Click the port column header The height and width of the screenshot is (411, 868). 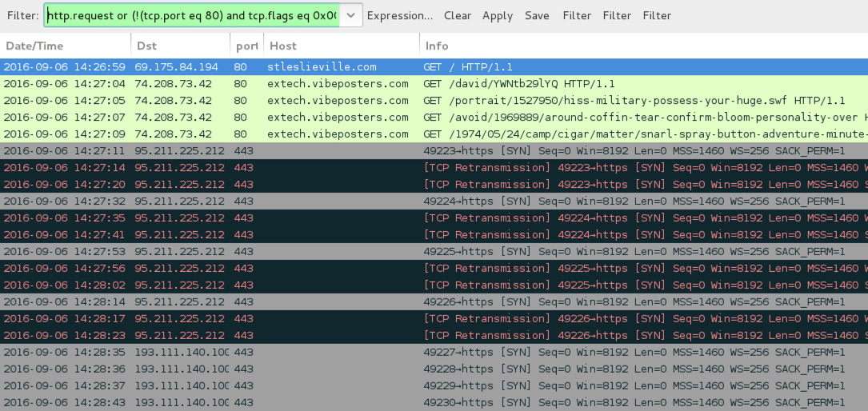[246, 46]
